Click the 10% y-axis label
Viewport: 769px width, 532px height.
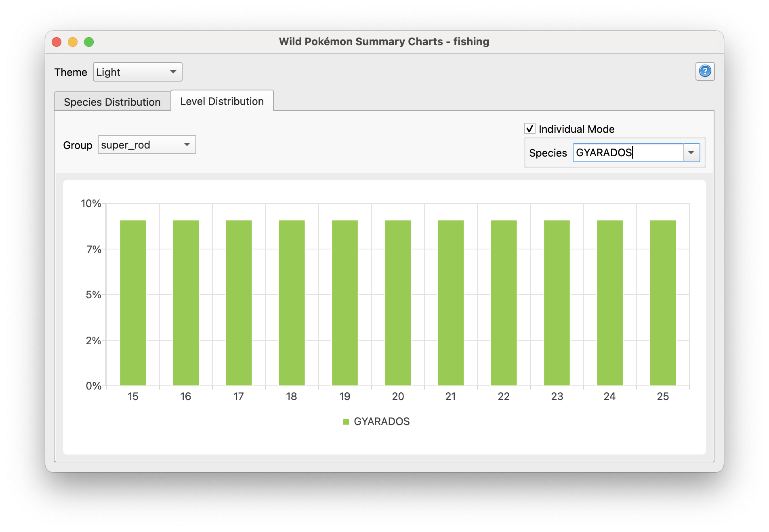click(x=91, y=203)
